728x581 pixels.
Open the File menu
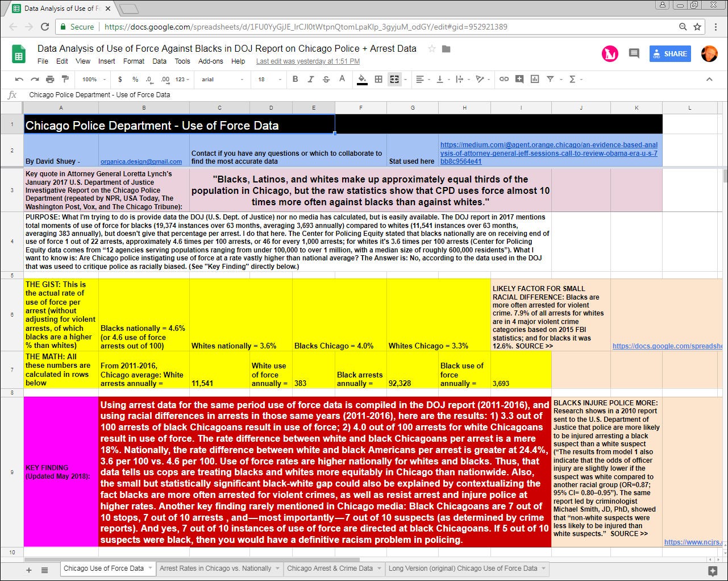pyautogui.click(x=43, y=61)
